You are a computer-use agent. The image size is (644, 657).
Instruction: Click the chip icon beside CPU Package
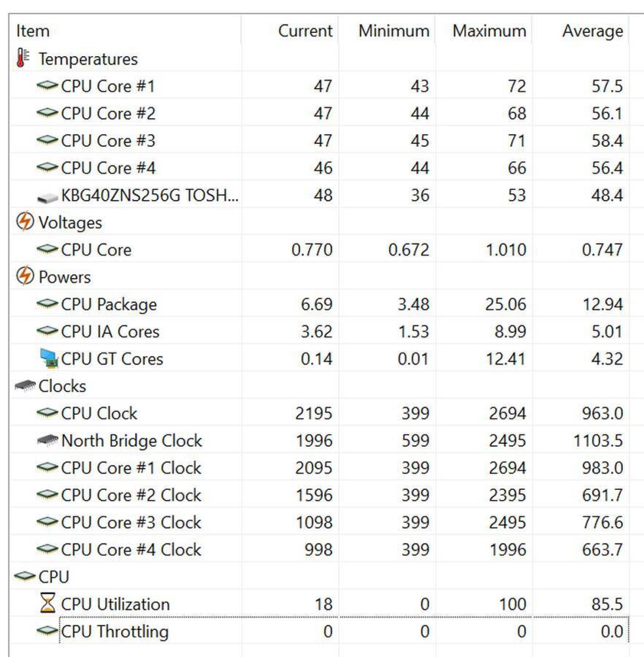click(x=48, y=303)
